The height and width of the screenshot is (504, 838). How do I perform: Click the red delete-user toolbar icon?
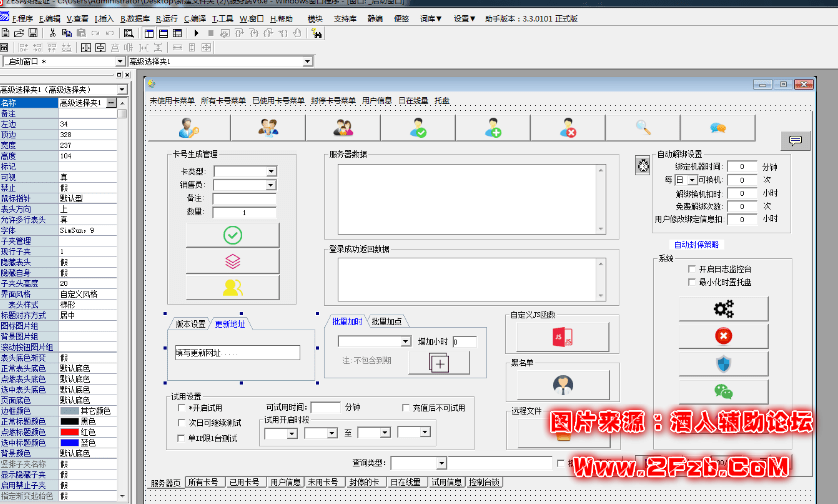tap(568, 128)
